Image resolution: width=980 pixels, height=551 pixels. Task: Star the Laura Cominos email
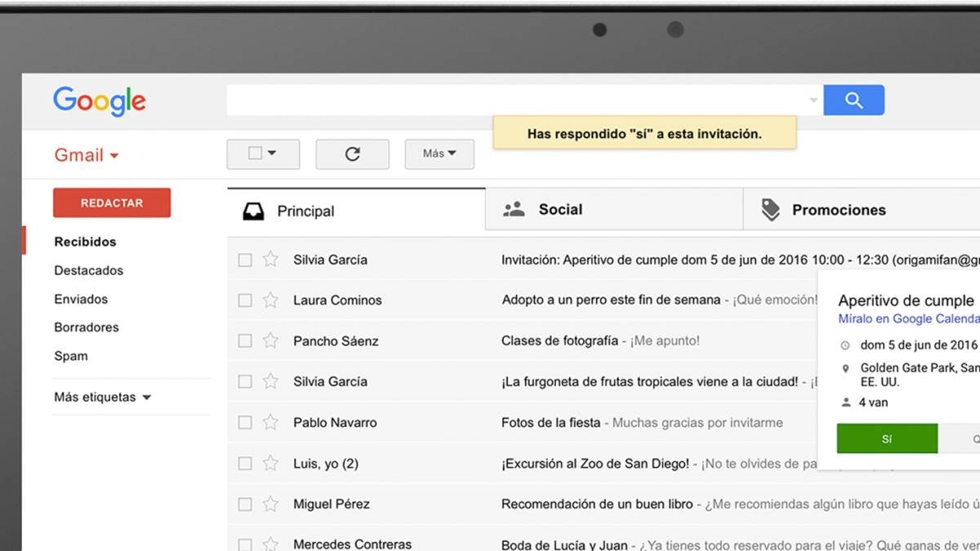[x=270, y=300]
